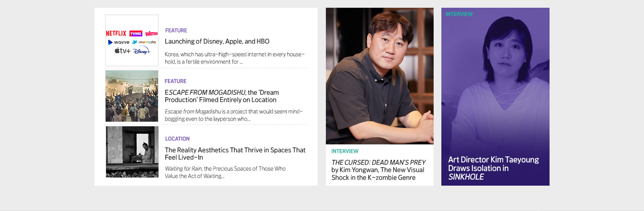This screenshot has width=644, height=211.
Task: Open 'The Reality Aesthetics That Thrive' article
Action: click(x=235, y=154)
